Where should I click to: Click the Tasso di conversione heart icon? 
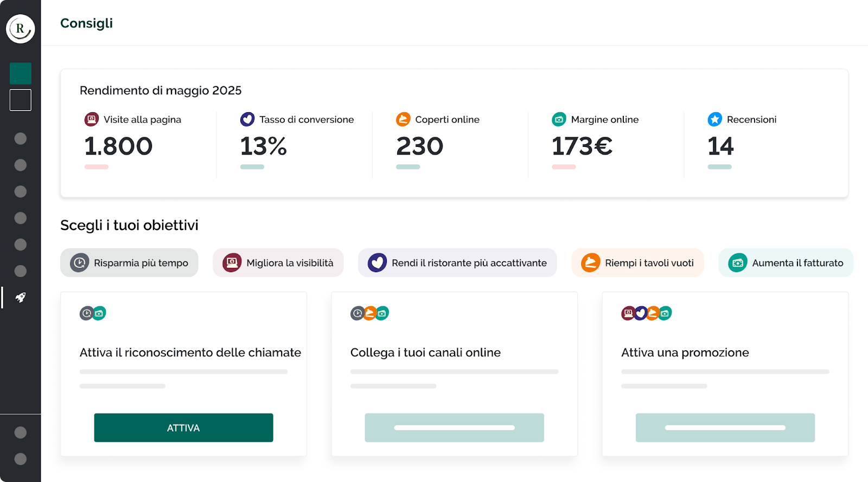pyautogui.click(x=247, y=119)
